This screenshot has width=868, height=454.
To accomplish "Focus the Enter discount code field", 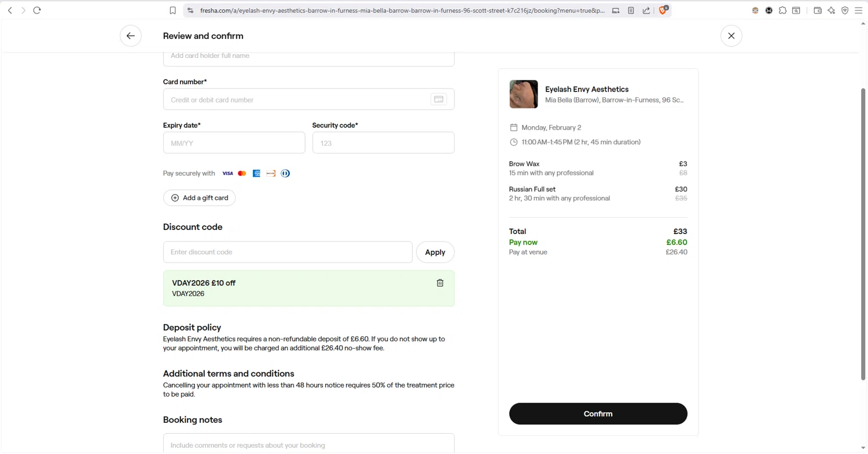I will pyautogui.click(x=288, y=252).
